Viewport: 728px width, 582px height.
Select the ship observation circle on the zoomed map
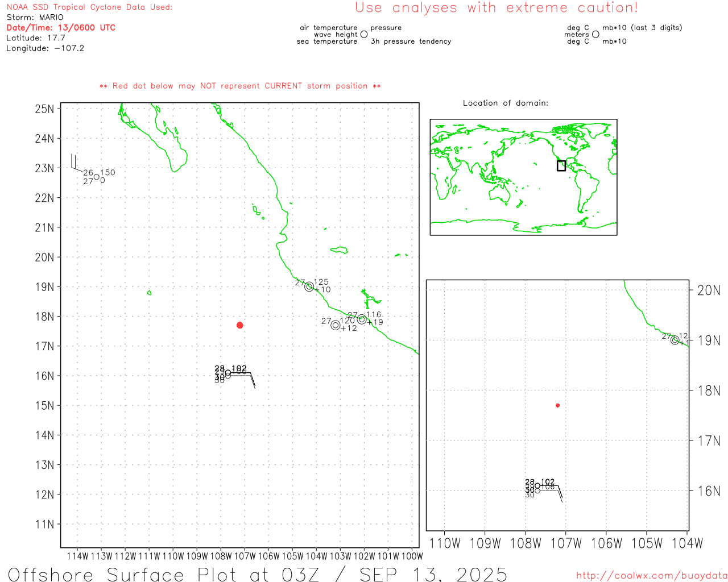tap(537, 486)
